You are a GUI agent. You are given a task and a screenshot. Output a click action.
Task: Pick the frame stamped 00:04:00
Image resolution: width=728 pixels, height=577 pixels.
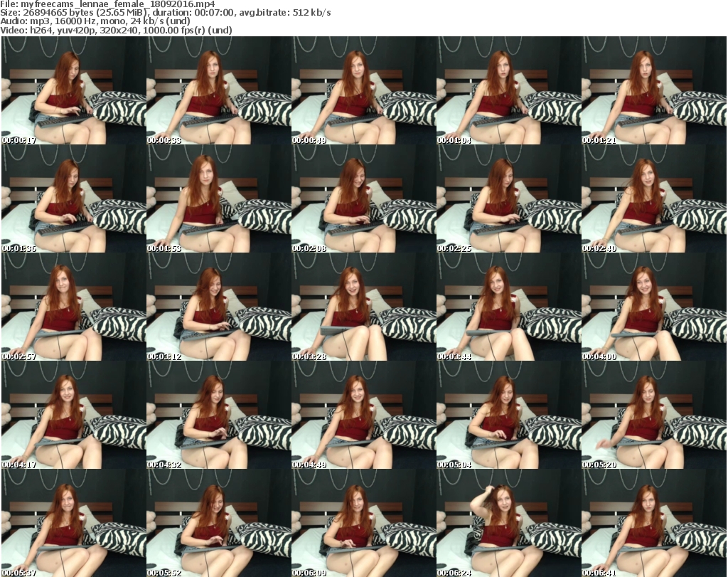coord(654,307)
